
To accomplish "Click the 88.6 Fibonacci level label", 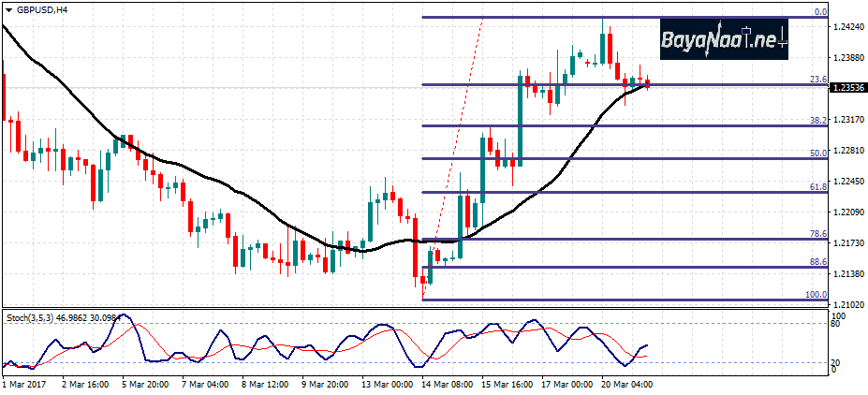I will 817,262.
